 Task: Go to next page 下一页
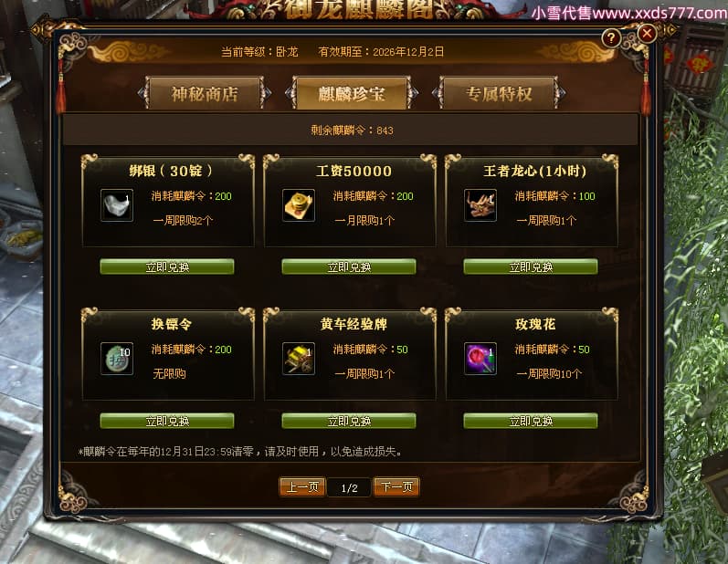pyautogui.click(x=396, y=487)
